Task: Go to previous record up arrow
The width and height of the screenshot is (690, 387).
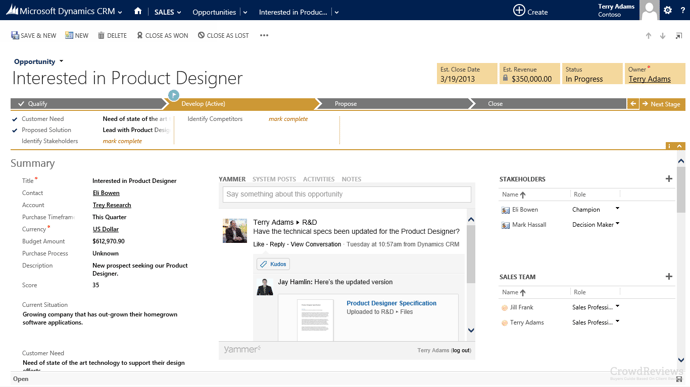Action: coord(648,36)
